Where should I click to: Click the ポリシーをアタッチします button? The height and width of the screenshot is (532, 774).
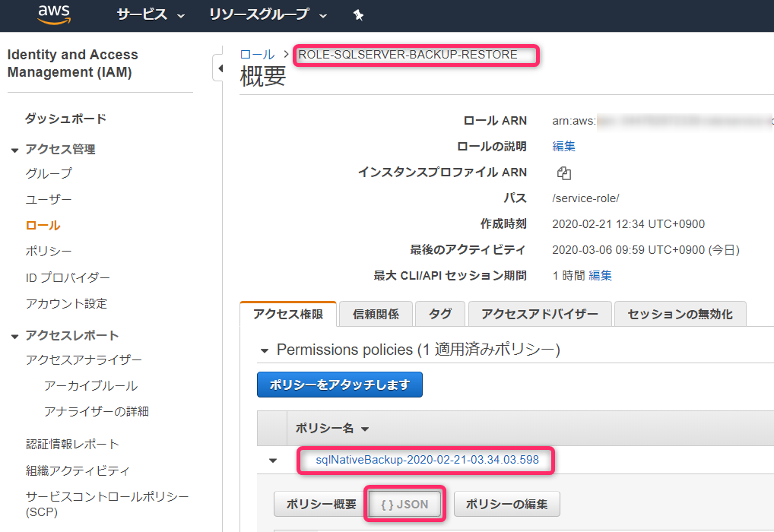pos(339,385)
